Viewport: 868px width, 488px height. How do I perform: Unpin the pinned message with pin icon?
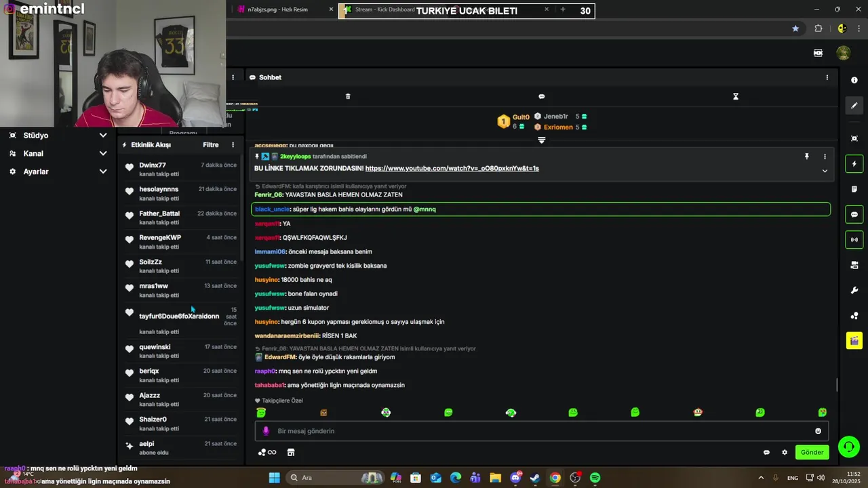click(x=806, y=157)
